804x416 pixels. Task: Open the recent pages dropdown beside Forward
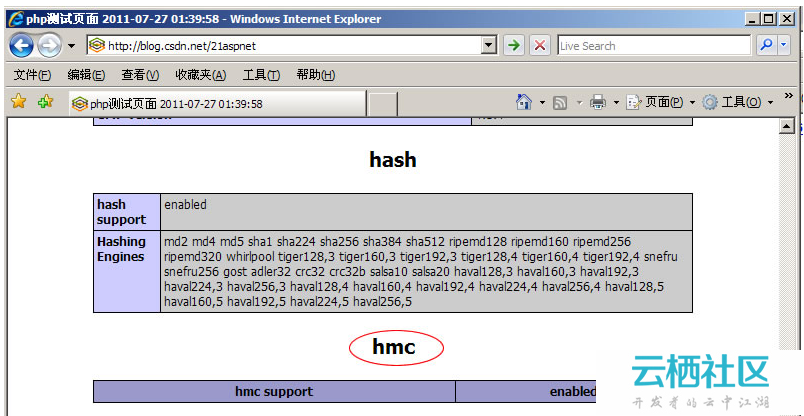click(71, 46)
